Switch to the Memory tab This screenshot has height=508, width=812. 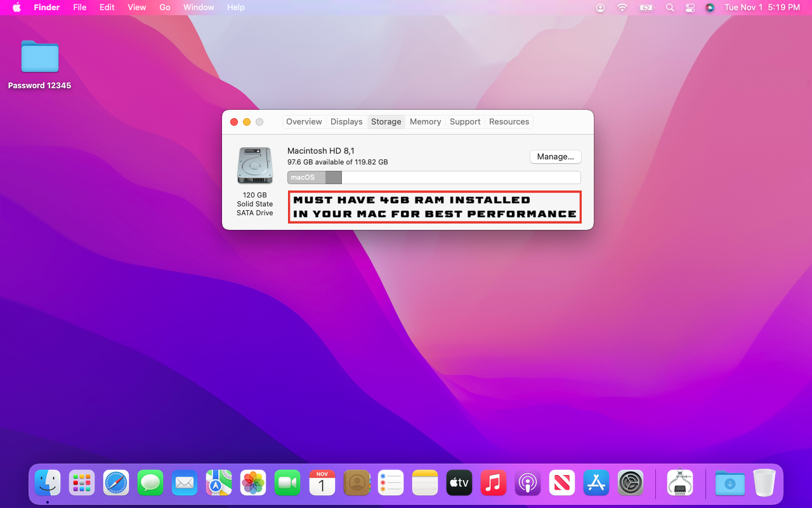point(425,121)
